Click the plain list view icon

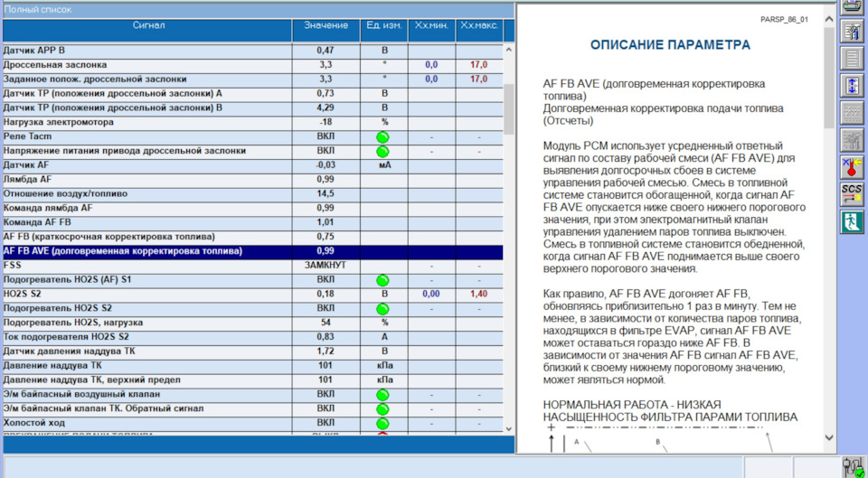tap(852, 59)
